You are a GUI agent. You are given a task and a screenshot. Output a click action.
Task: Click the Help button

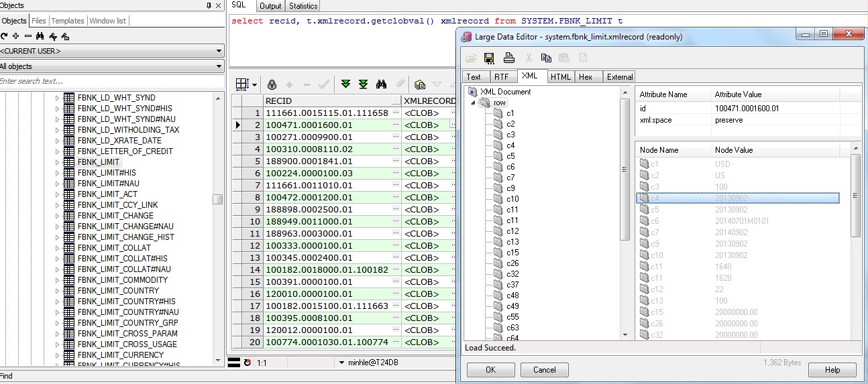832,370
